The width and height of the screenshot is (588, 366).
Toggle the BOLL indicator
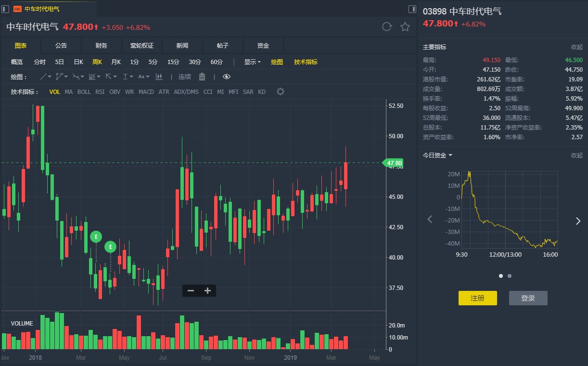click(84, 91)
